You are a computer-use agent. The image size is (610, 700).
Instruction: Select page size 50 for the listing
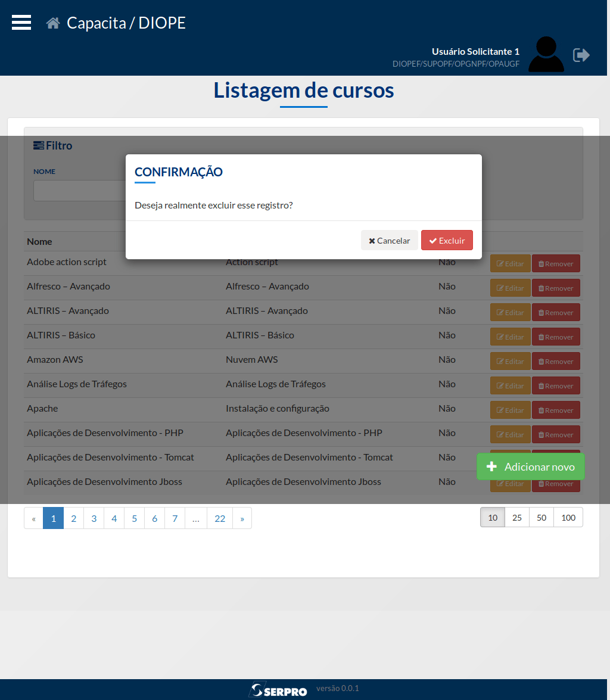541,517
